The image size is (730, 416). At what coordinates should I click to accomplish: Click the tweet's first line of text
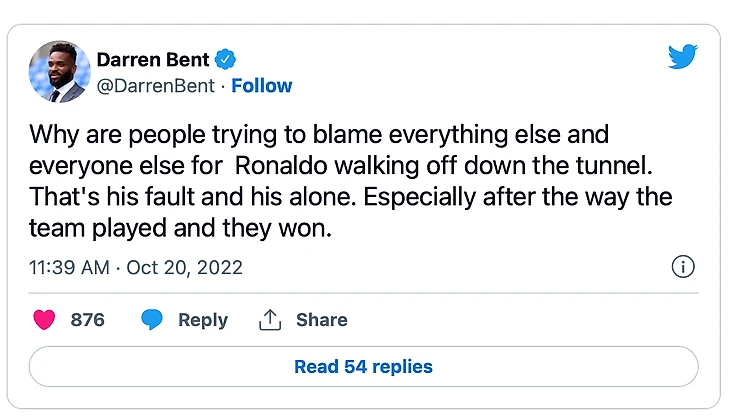coord(319,134)
